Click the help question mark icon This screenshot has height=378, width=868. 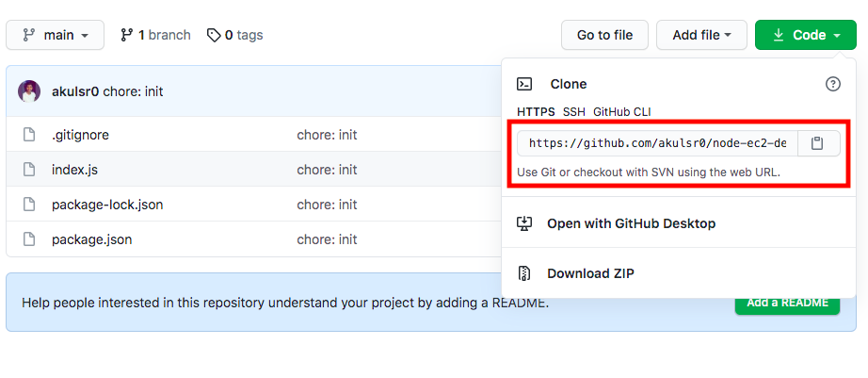point(832,84)
